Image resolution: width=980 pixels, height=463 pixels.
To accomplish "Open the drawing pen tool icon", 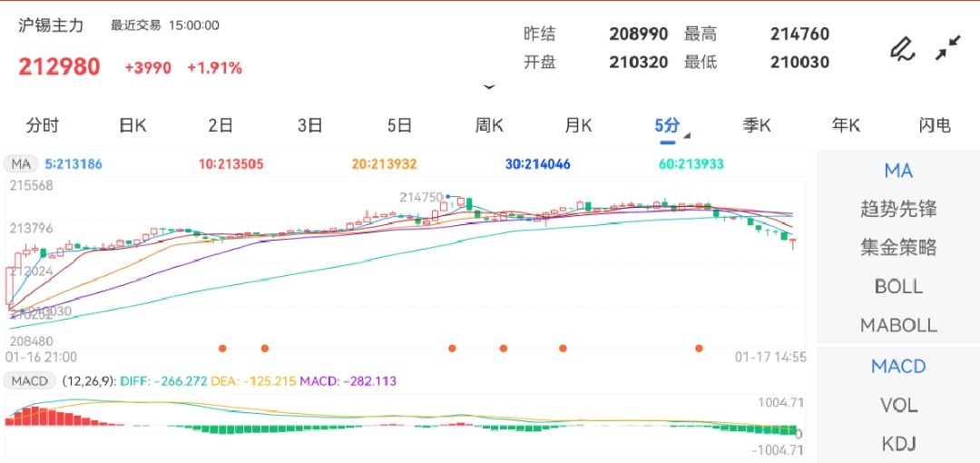I will click(902, 49).
